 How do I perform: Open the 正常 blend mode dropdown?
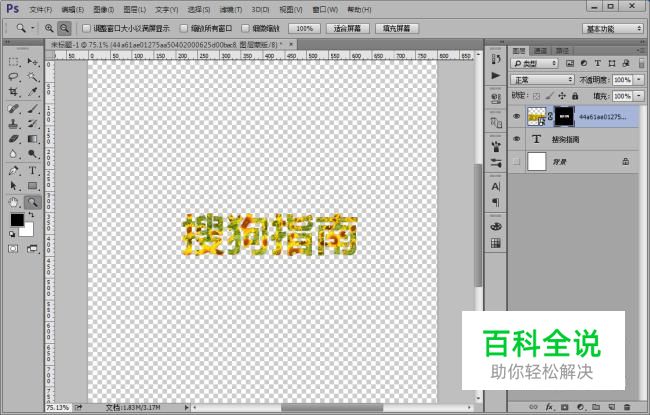point(542,80)
